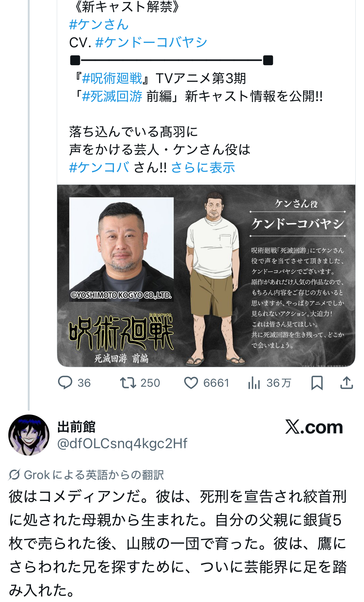This screenshot has height=602, width=364.
Task: Tap the X.com logo
Action: coord(314,427)
